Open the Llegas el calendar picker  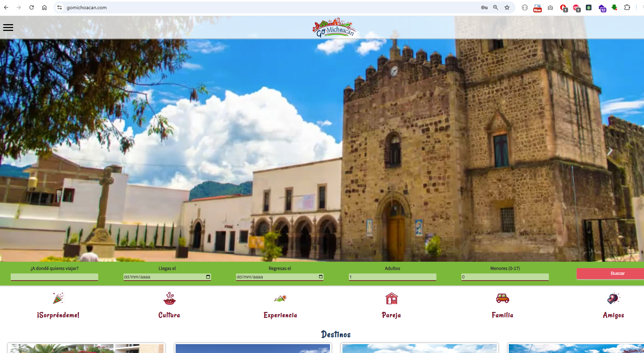pyautogui.click(x=208, y=277)
